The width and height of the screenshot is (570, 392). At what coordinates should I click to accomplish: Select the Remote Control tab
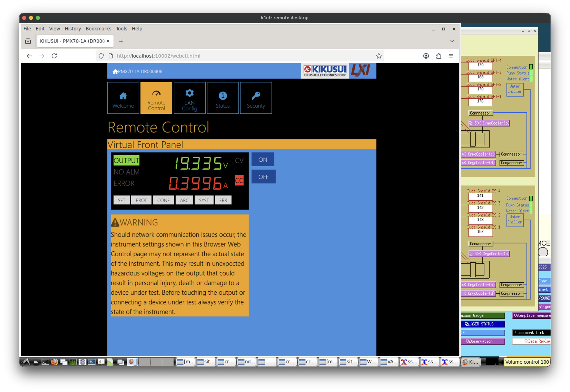coord(156,98)
